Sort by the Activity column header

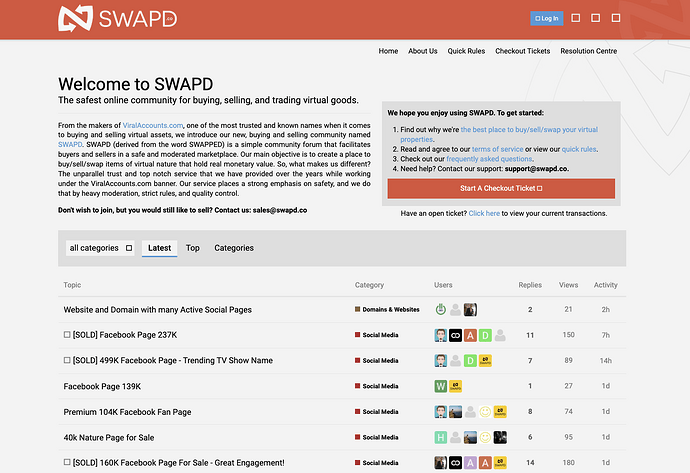pos(606,285)
